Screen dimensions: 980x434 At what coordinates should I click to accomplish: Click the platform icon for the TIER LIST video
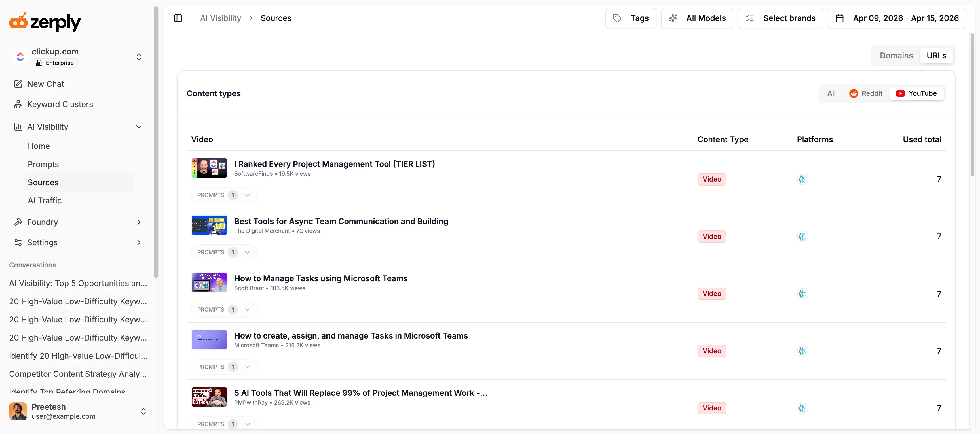802,179
